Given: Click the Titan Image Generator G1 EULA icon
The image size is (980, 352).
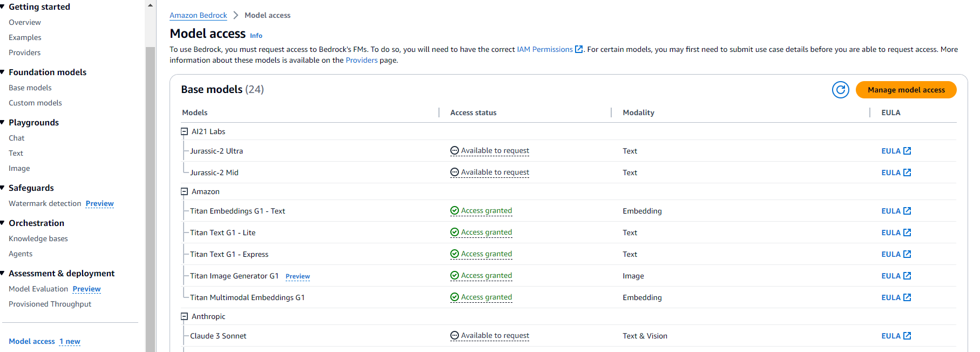Looking at the screenshot, I should [x=907, y=276].
